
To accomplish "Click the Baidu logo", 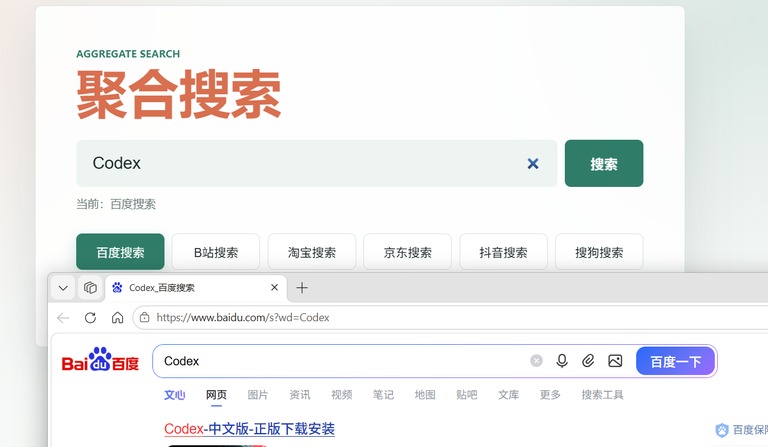I will [100, 360].
